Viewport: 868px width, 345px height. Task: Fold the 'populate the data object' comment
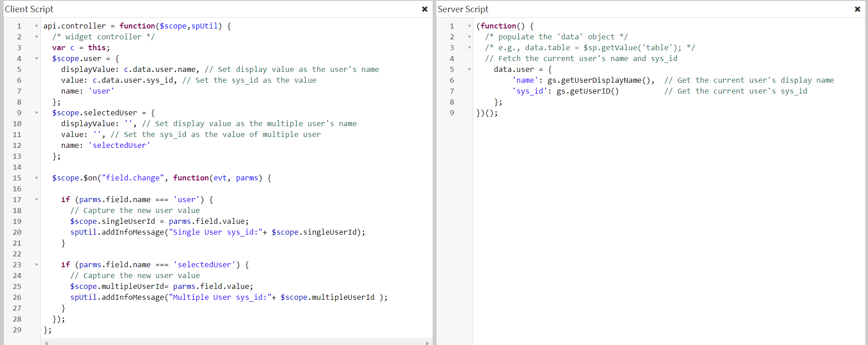pos(469,37)
